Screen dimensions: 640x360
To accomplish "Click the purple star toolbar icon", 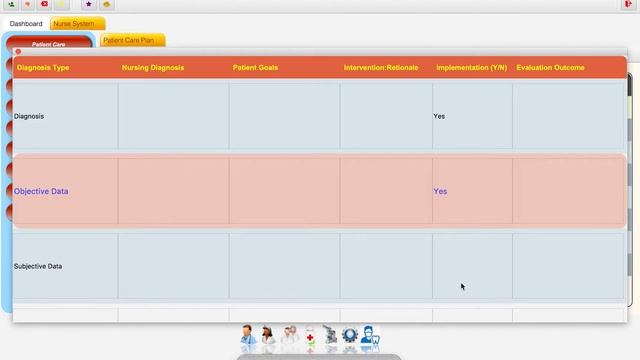I will 89,4.
